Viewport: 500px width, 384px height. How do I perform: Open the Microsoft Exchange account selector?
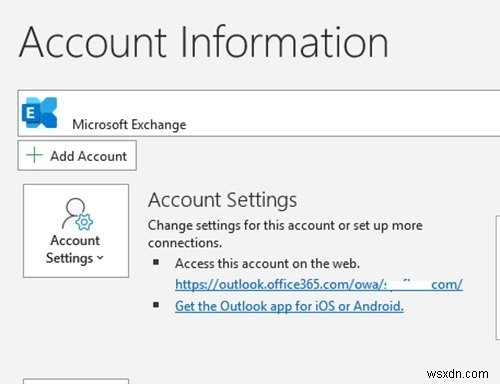pos(259,113)
